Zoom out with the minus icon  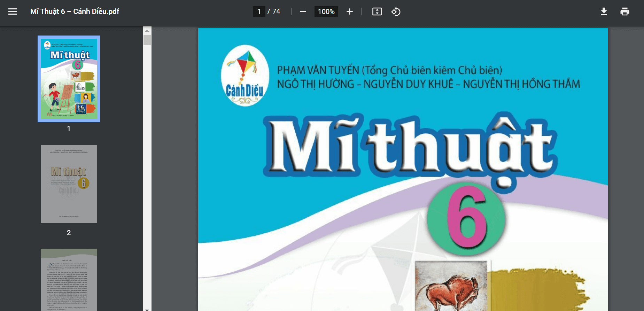click(x=303, y=11)
